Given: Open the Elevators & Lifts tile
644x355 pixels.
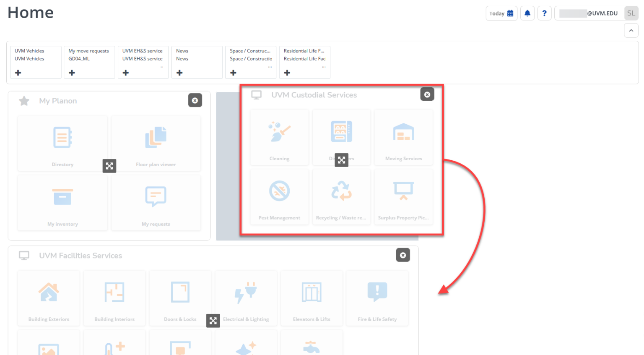Looking at the screenshot, I should [x=312, y=298].
